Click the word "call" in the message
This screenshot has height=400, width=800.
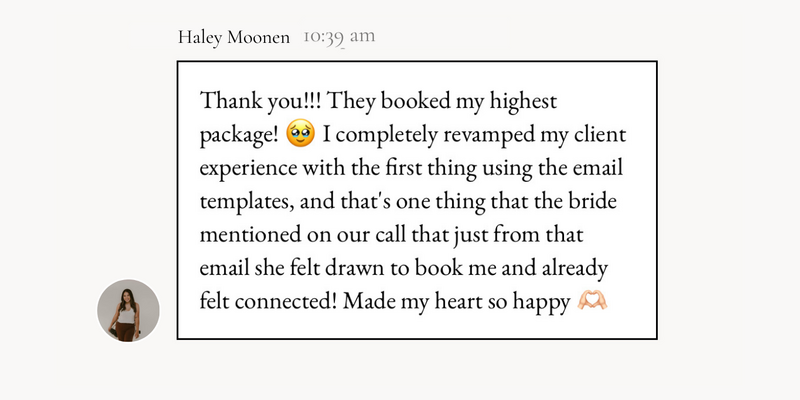pyautogui.click(x=385, y=235)
